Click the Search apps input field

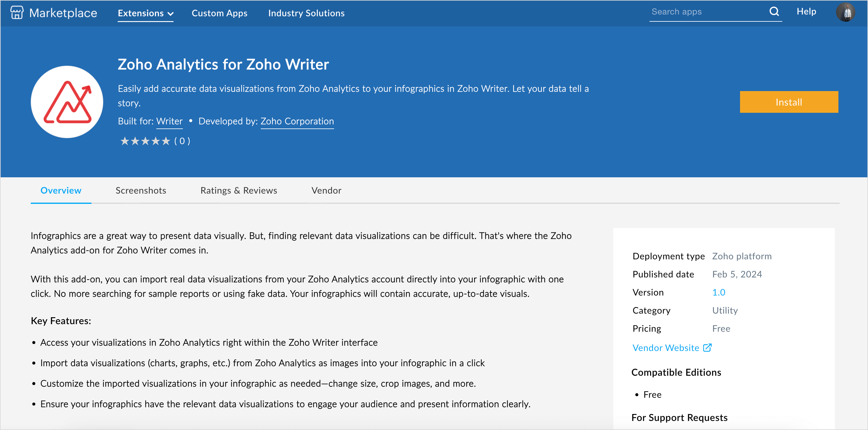tap(708, 12)
